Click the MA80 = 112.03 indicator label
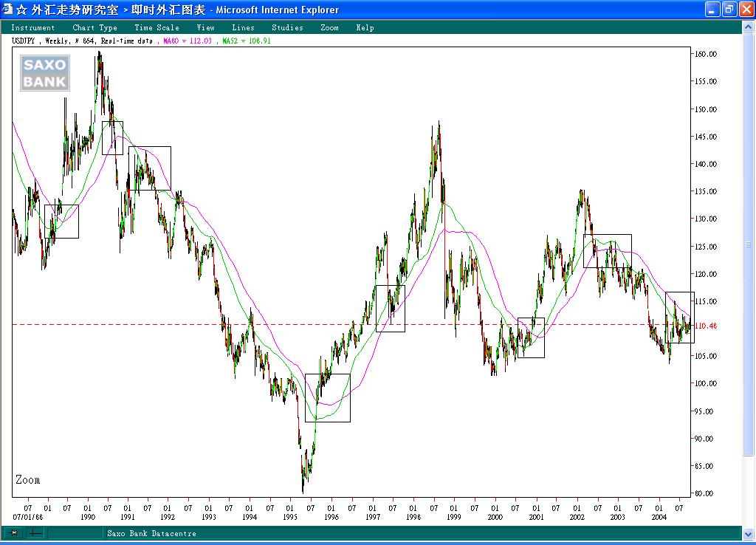Viewport: 756px width, 545px height. click(x=188, y=41)
